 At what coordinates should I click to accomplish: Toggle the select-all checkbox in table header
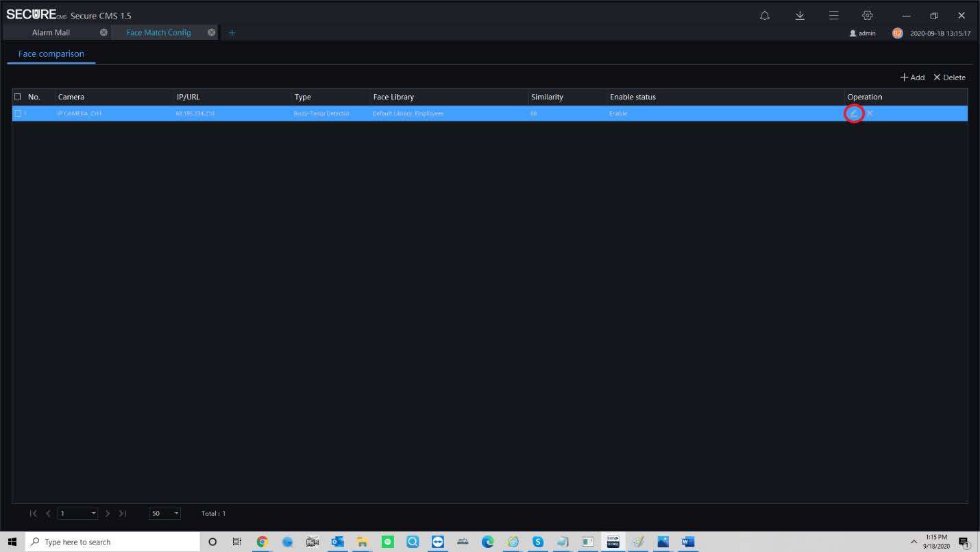(18, 97)
